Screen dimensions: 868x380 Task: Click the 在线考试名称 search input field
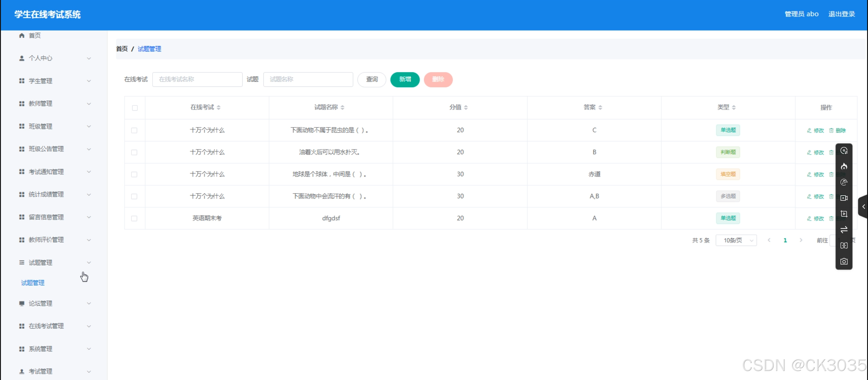(197, 80)
